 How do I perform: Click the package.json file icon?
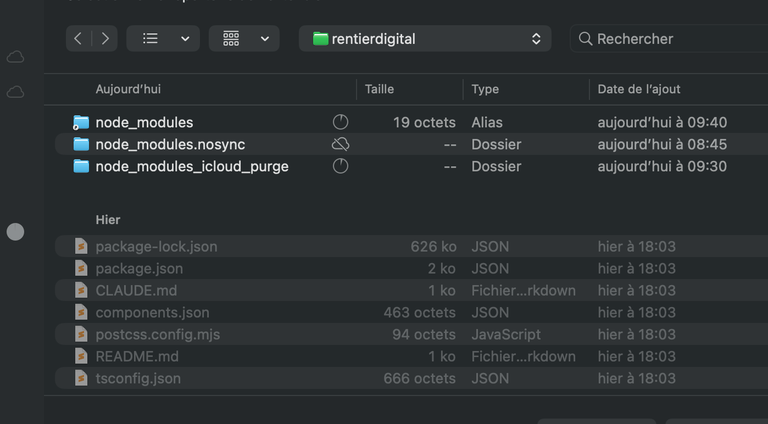pyautogui.click(x=81, y=268)
